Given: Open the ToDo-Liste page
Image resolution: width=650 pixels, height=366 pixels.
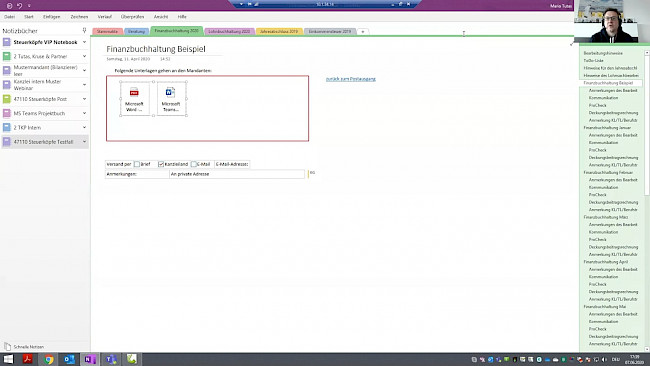Looking at the screenshot, I should (594, 61).
